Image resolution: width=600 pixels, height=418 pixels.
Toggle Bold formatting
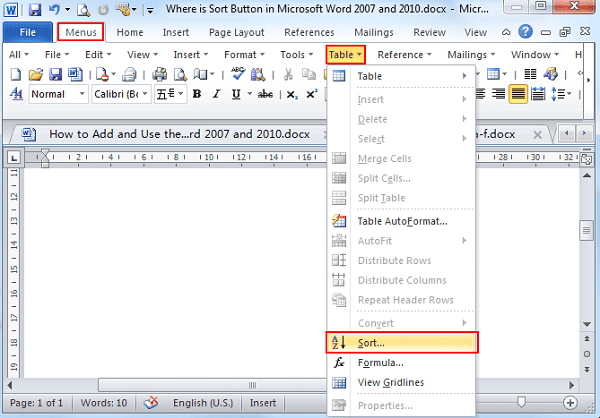[x=197, y=94]
